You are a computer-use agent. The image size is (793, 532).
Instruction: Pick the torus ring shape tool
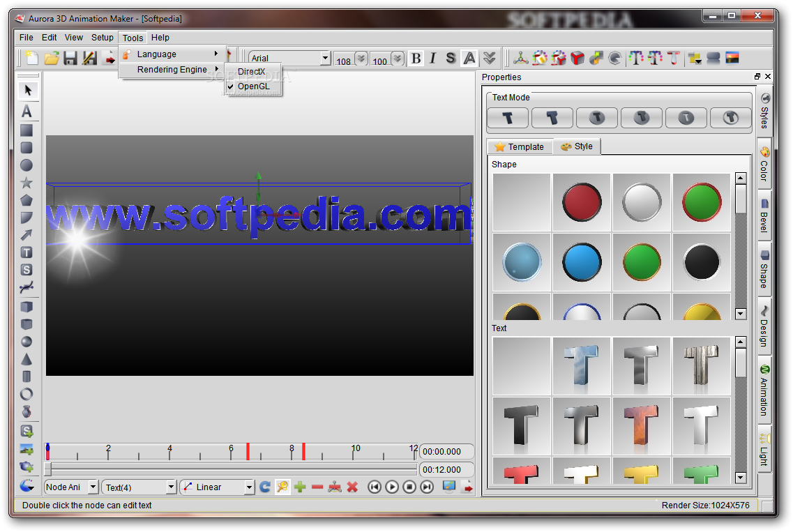[27, 394]
